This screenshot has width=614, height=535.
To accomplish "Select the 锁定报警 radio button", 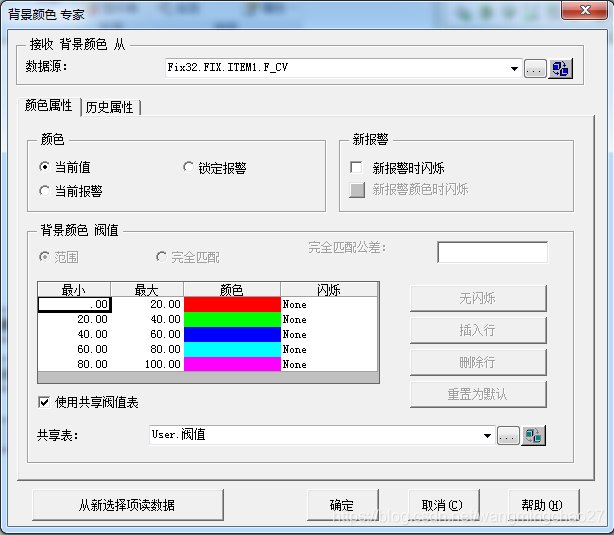I will coord(188,167).
